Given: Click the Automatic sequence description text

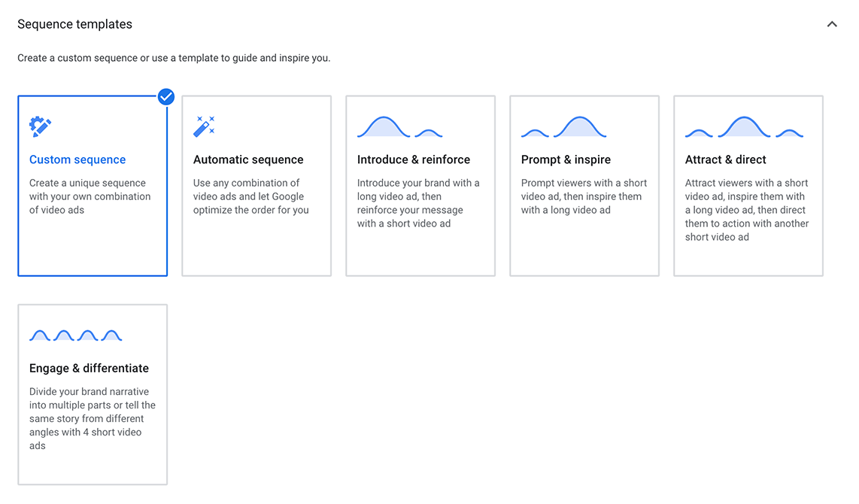Looking at the screenshot, I should click(x=251, y=196).
